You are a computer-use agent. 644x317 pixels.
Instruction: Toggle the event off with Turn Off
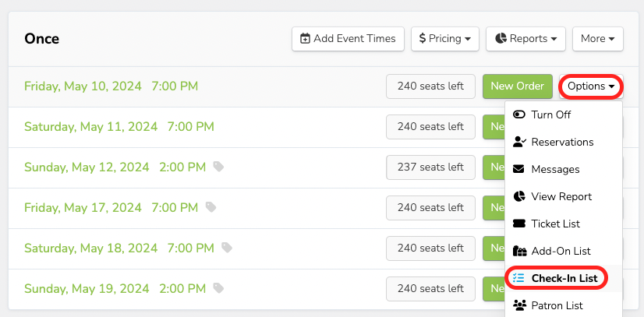(x=550, y=114)
